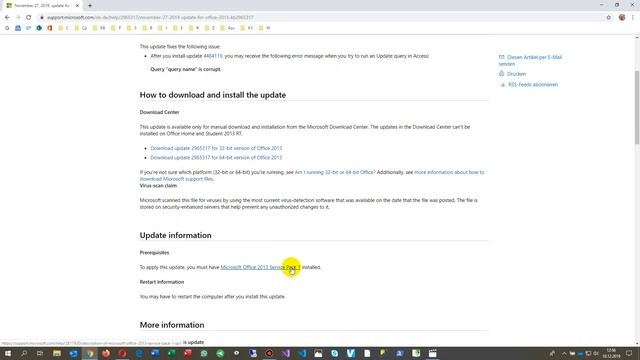Click the 'How to download and install the update' heading
The image size is (640, 360).
(x=213, y=95)
